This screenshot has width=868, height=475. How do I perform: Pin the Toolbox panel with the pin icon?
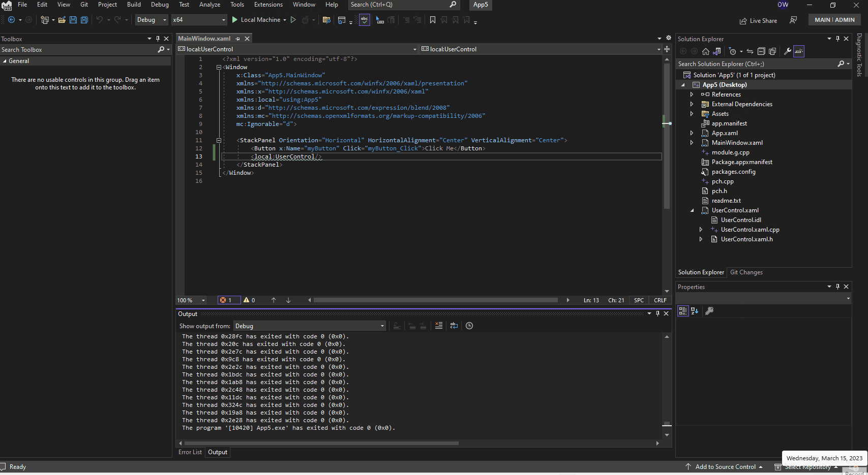(x=158, y=39)
